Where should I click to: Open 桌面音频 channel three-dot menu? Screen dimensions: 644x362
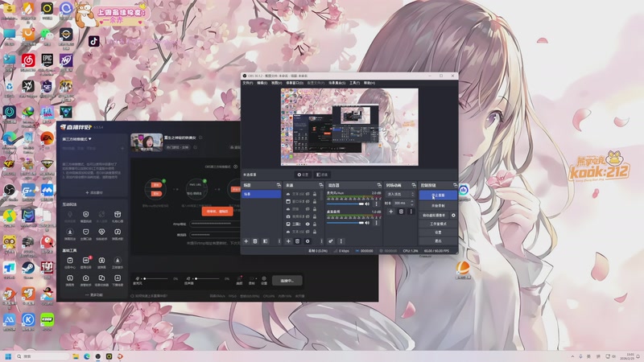click(376, 223)
